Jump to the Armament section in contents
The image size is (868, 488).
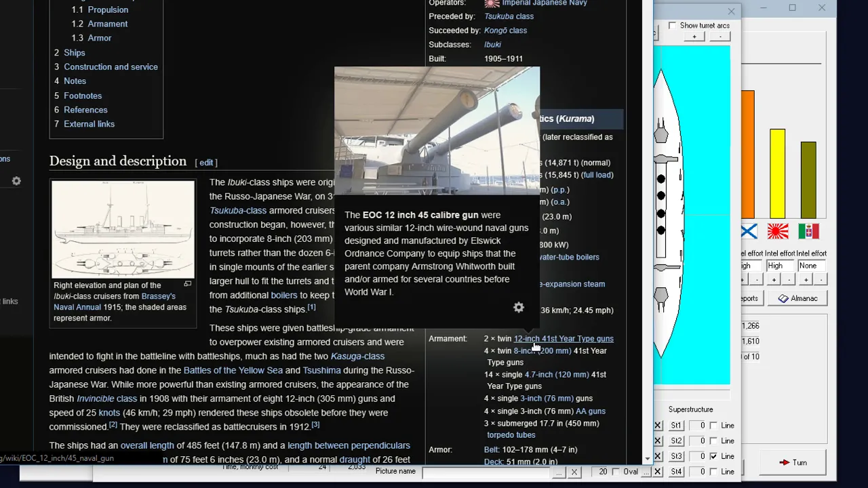click(107, 24)
